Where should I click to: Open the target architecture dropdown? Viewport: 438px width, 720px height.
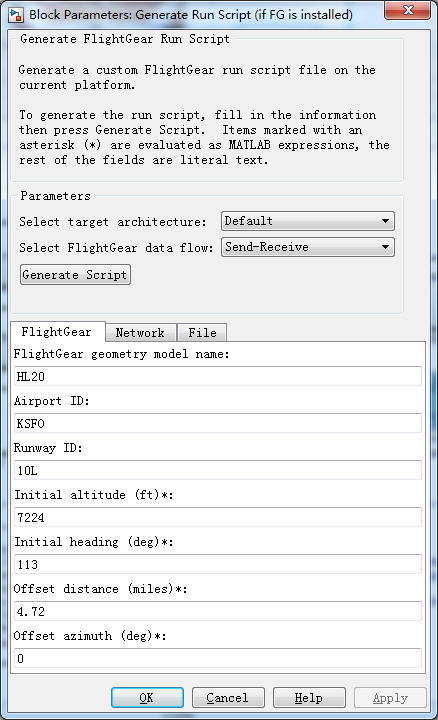click(x=308, y=221)
